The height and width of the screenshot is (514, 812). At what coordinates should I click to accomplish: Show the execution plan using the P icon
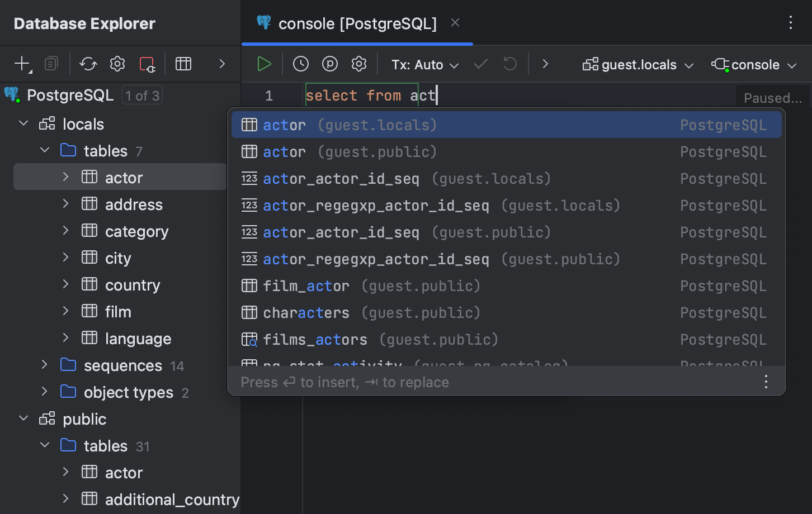pos(330,64)
